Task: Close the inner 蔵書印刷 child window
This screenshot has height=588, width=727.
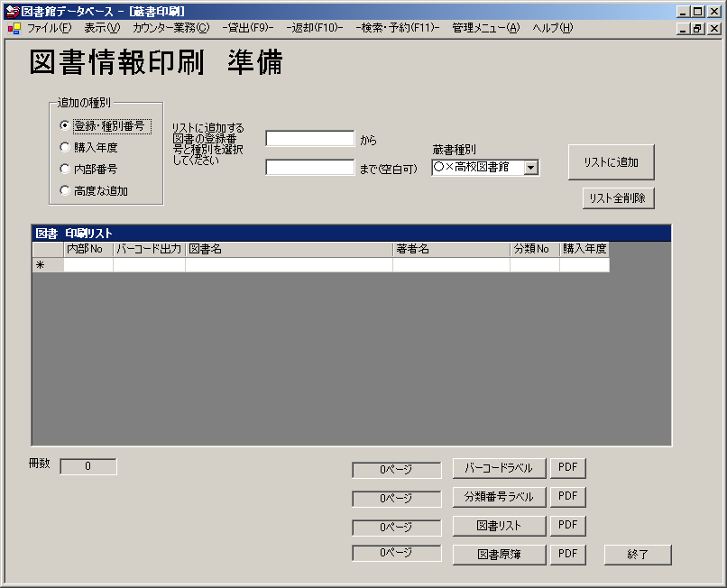Action: [x=714, y=29]
